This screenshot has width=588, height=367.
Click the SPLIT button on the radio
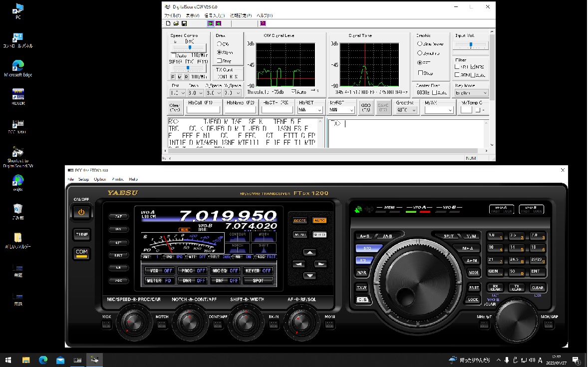click(x=449, y=236)
